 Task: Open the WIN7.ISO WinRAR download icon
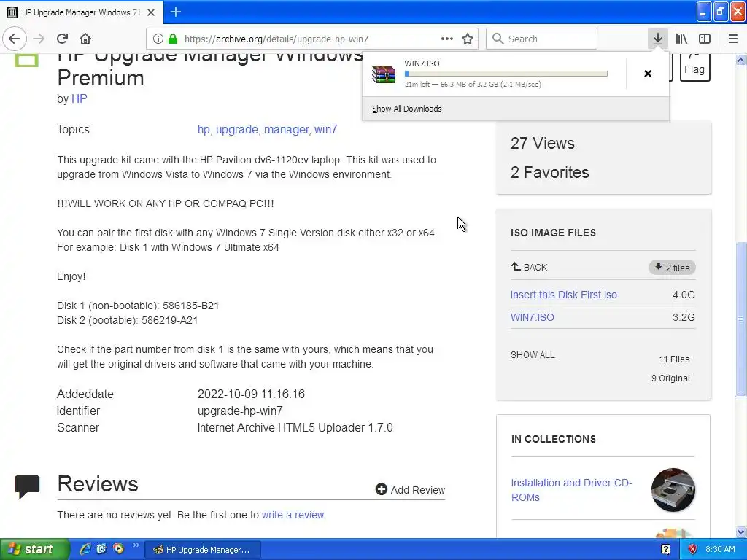pos(384,74)
